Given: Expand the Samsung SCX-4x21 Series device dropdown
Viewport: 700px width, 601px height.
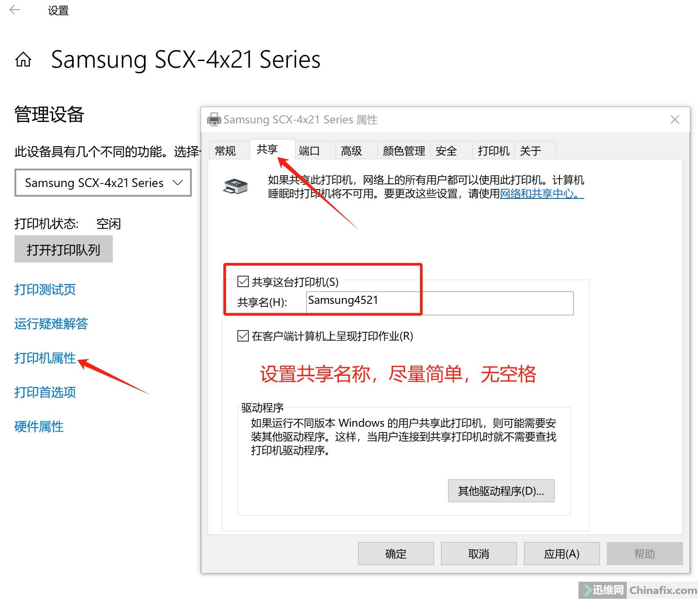Looking at the screenshot, I should 103,183.
